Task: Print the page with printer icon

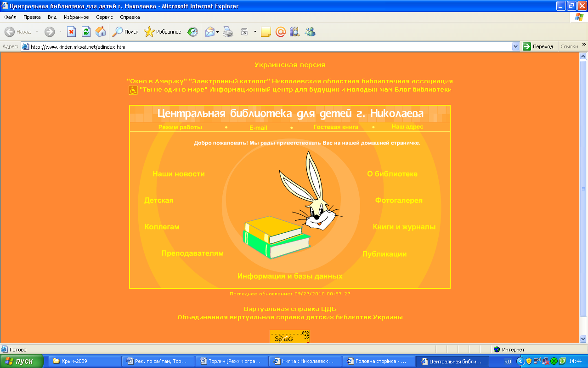Action: pos(228,32)
